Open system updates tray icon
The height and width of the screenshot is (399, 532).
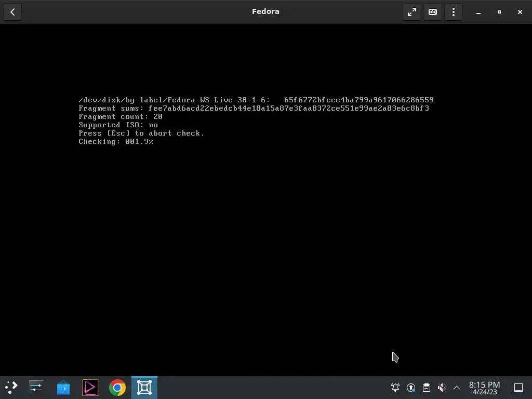coord(411,388)
